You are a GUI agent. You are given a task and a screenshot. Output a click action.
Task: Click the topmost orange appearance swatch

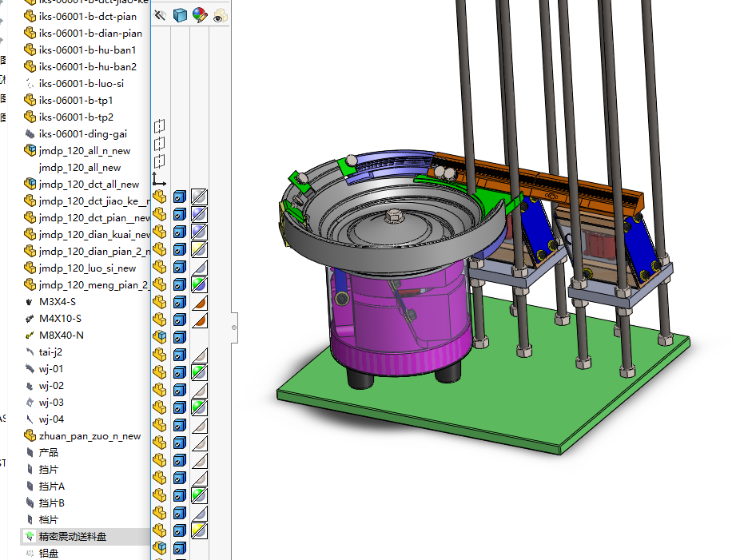coord(199,302)
